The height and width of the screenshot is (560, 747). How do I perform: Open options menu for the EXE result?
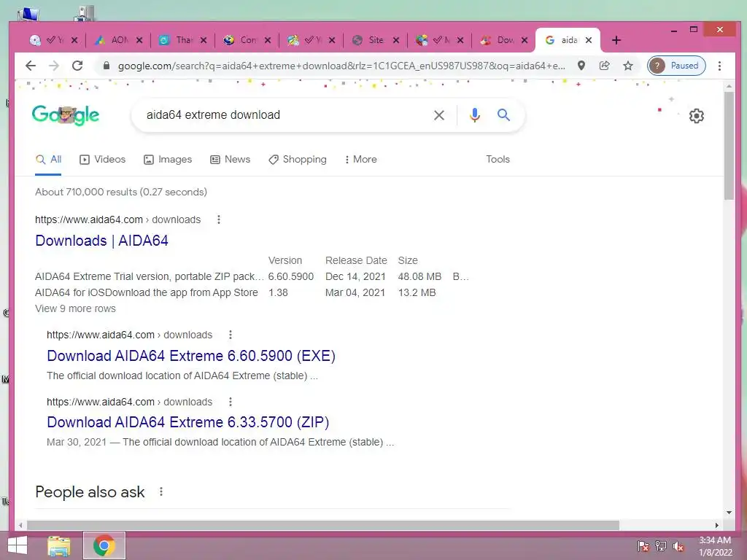231,335
